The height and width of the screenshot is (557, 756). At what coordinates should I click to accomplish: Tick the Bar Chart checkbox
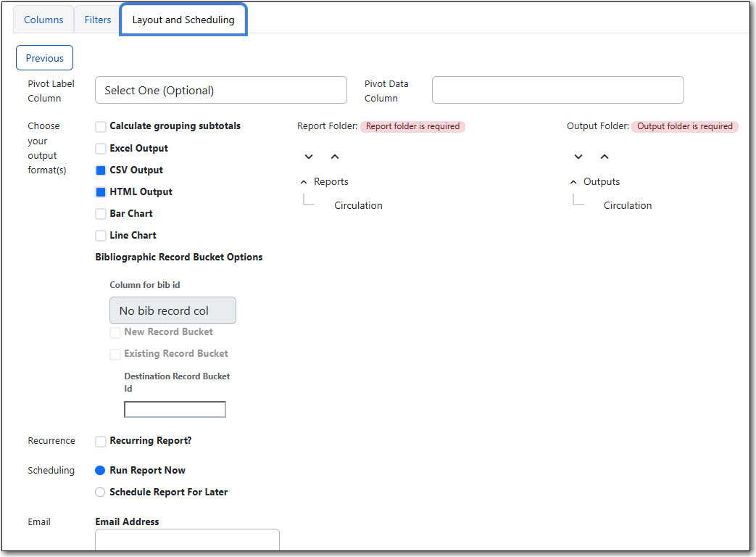pyautogui.click(x=101, y=214)
